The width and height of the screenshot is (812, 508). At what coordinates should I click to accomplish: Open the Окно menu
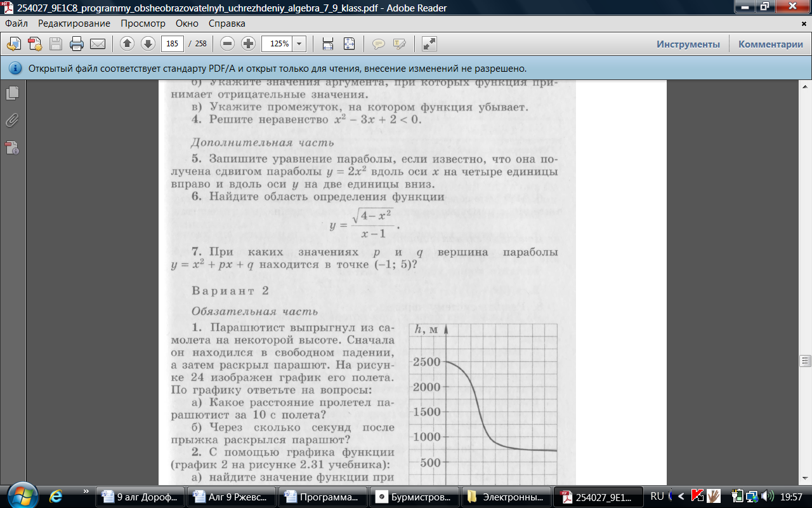[187, 23]
